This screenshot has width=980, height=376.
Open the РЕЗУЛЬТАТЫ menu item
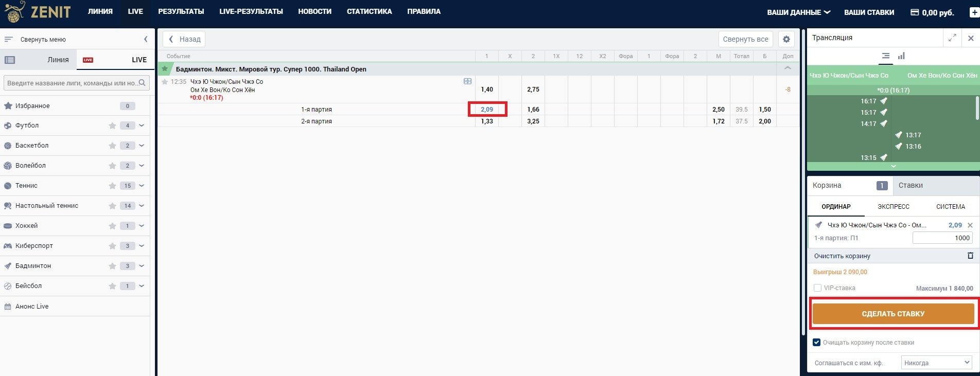click(181, 11)
